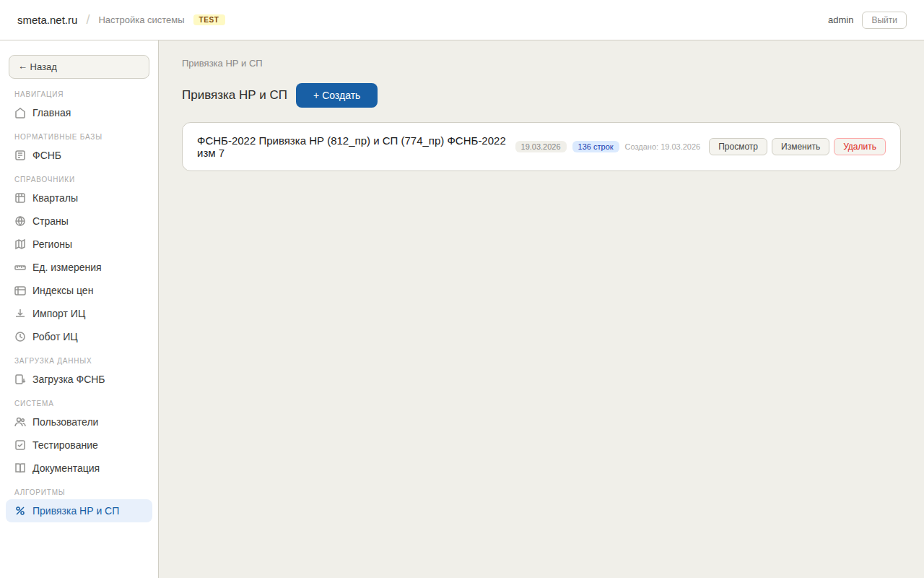Click the home icon next to Главная

tap(20, 113)
